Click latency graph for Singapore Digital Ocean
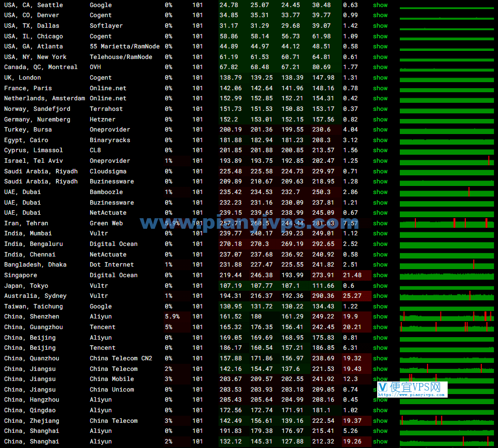The height and width of the screenshot is (448, 498). 447,275
